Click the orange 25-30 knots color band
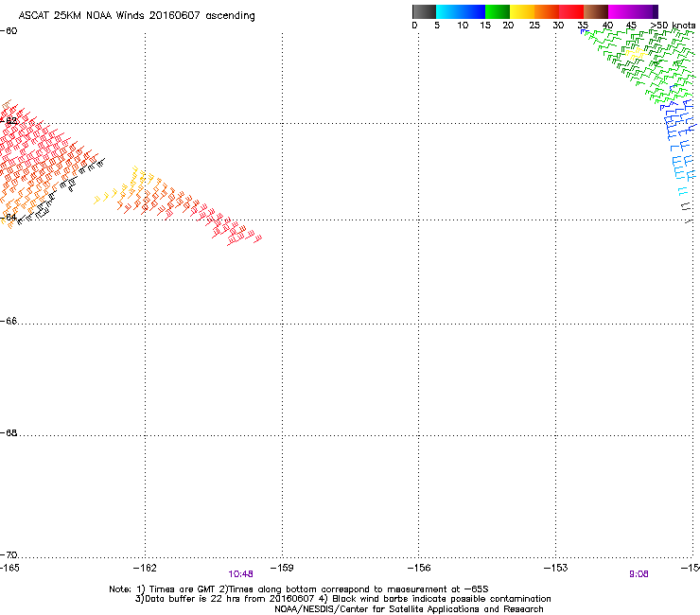The width and height of the screenshot is (700, 615). pos(547,11)
